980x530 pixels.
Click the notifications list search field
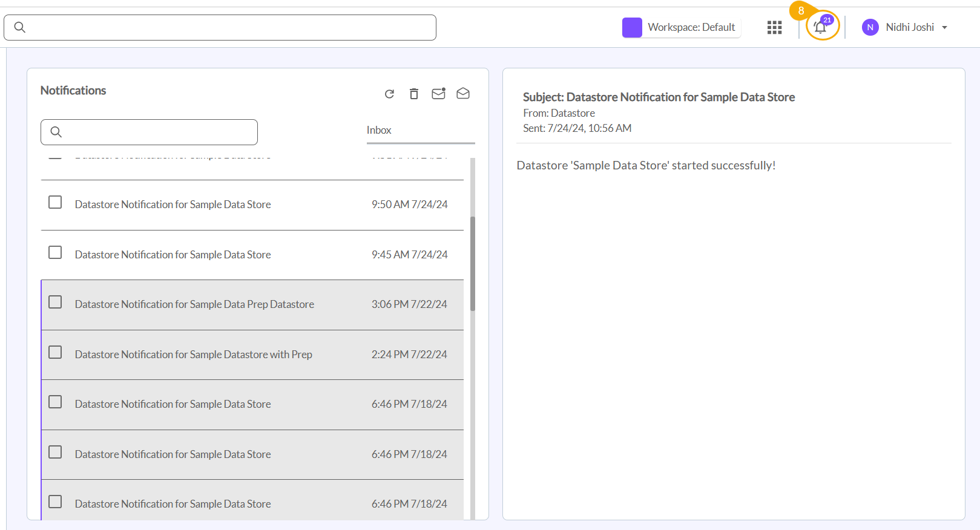coord(157,132)
